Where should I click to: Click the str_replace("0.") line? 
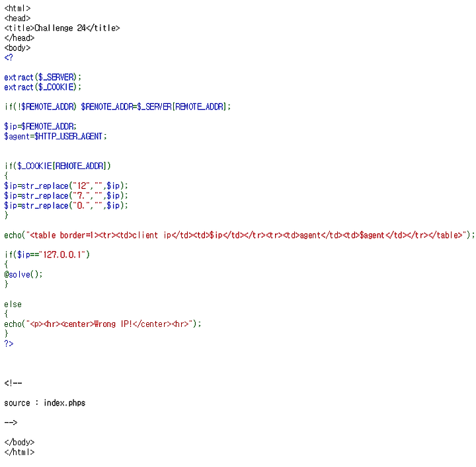pos(66,205)
